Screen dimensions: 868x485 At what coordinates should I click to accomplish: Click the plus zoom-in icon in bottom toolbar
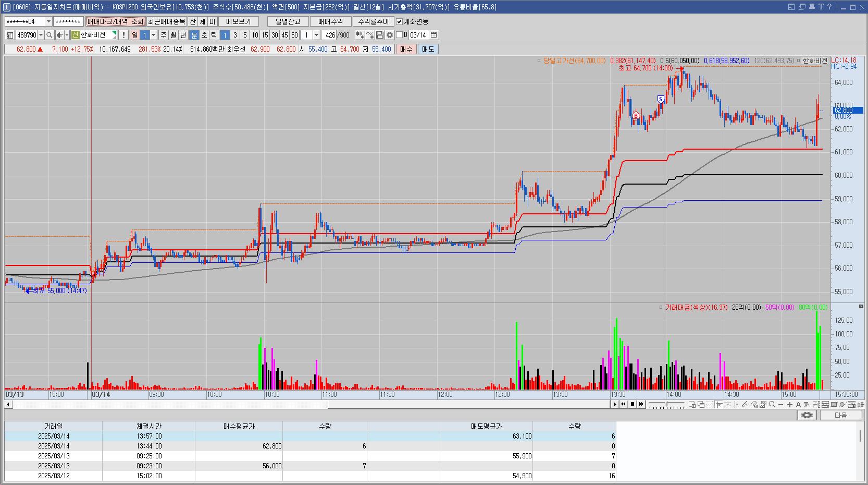790,404
